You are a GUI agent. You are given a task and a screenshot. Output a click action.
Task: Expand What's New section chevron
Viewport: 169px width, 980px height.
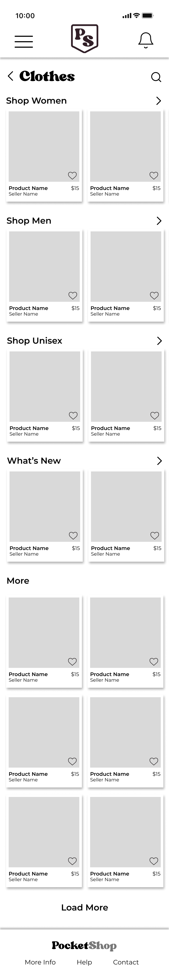(x=159, y=461)
